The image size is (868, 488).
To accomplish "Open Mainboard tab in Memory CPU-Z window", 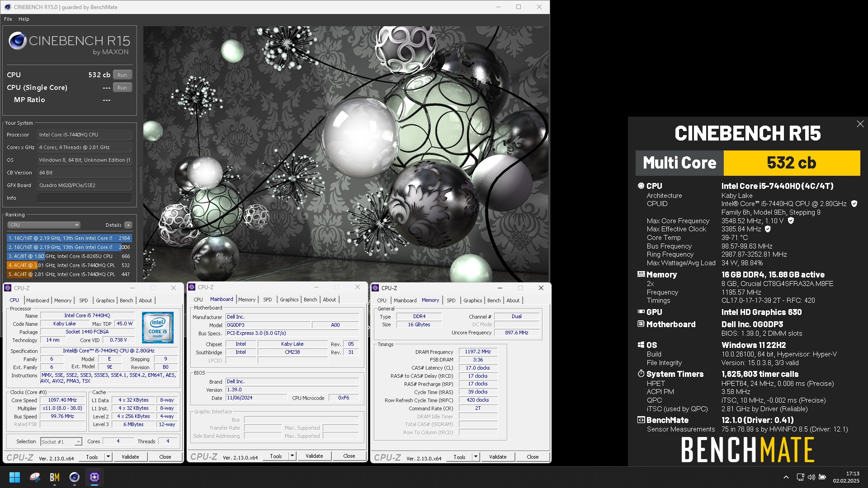I will click(x=405, y=300).
